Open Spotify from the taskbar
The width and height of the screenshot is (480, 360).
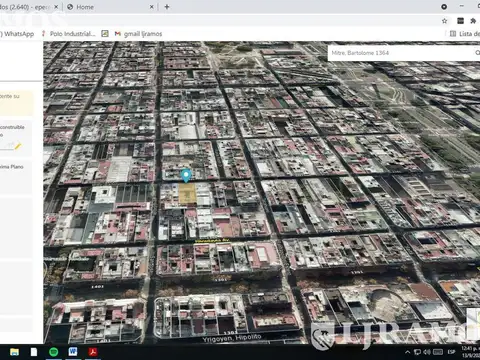pos(54,352)
